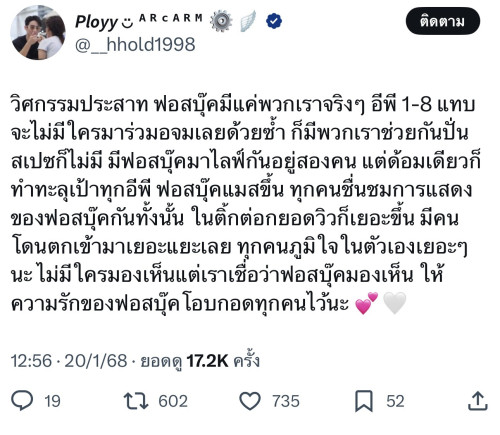500x435 pixels.
Task: Click the wing emoji beside the name
Action: [x=248, y=21]
